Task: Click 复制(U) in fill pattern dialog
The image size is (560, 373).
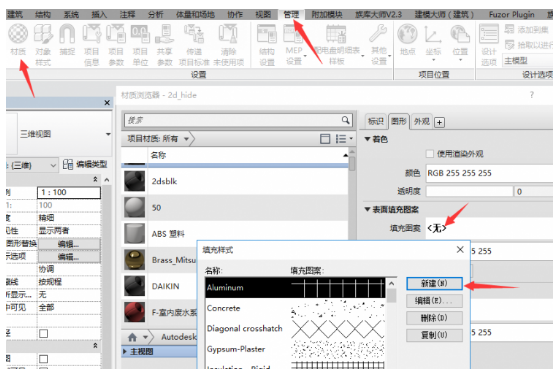Action: [x=434, y=335]
